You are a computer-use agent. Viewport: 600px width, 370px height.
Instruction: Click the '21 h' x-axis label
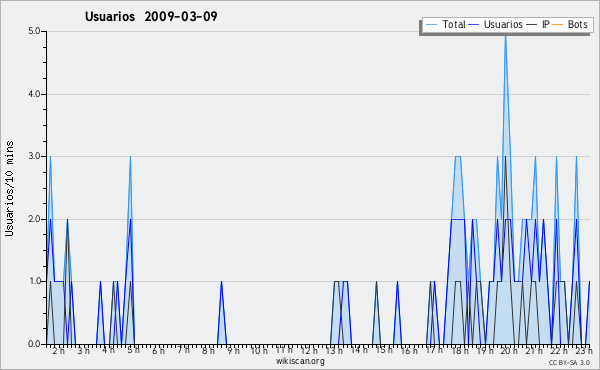(x=534, y=351)
